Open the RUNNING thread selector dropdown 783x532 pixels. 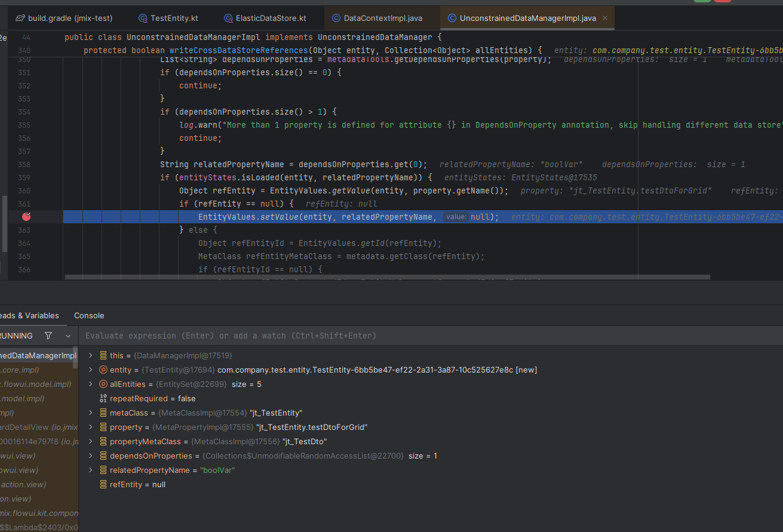68,336
